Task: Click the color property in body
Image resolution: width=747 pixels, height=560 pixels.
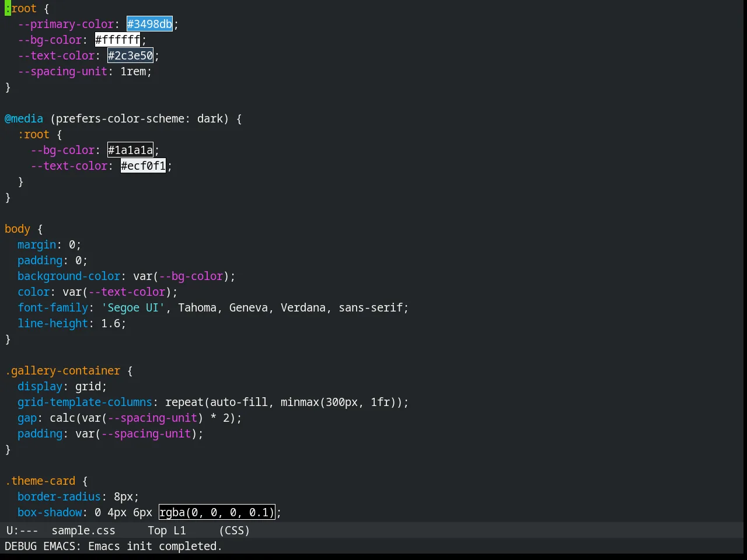Action: pyautogui.click(x=33, y=292)
